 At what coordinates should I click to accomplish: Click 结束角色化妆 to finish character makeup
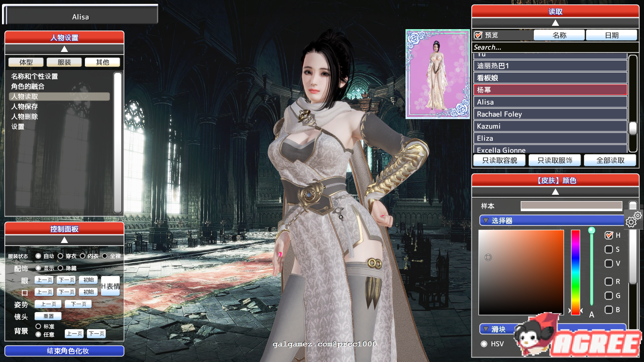coord(64,351)
